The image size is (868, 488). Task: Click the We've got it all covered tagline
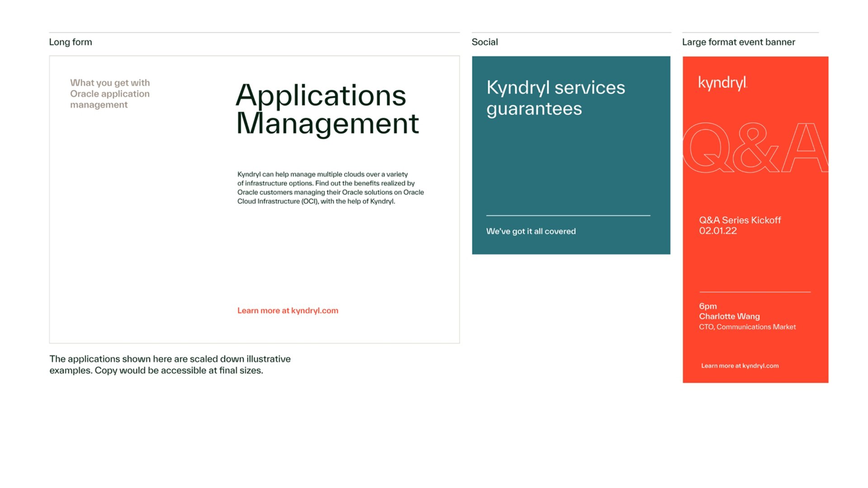click(x=531, y=231)
